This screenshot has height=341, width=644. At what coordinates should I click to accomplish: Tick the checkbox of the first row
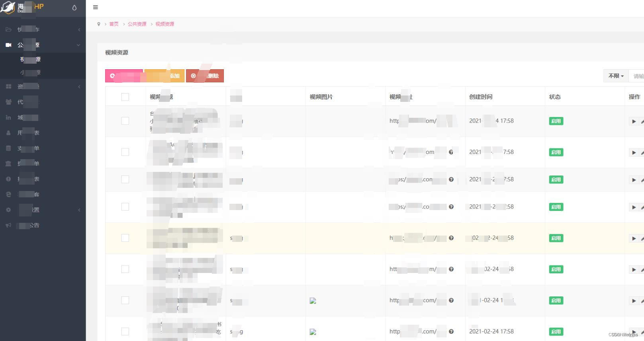pyautogui.click(x=125, y=121)
